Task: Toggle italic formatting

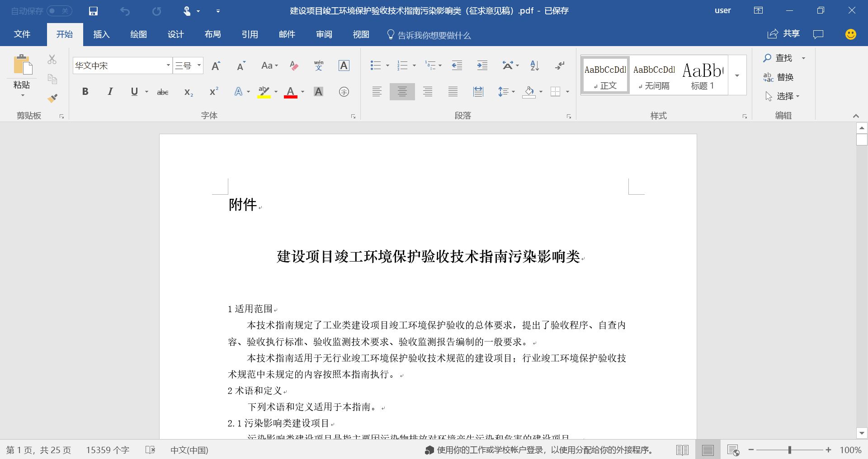Action: (110, 92)
